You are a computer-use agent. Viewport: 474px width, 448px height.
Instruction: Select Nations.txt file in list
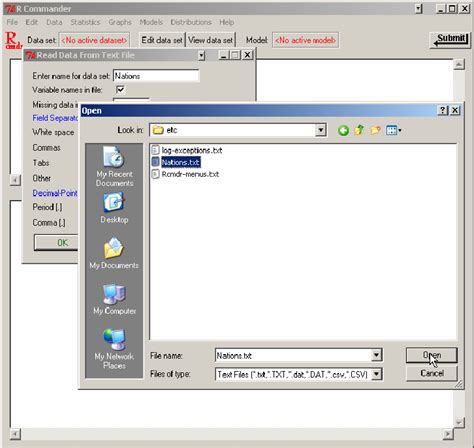(176, 162)
